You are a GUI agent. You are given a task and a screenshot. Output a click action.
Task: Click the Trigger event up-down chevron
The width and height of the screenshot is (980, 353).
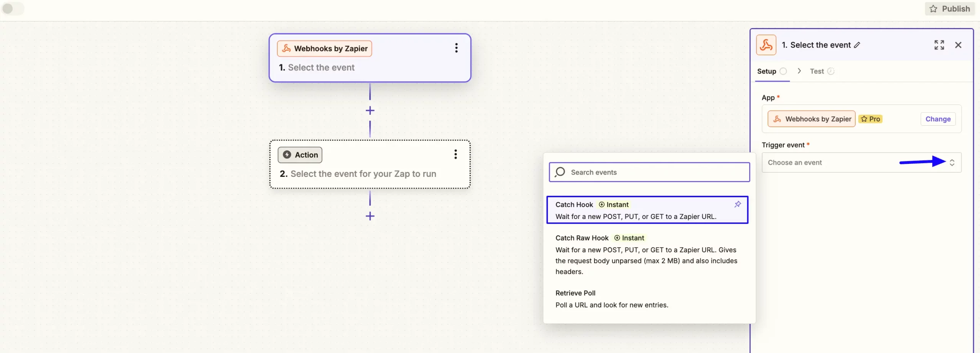[x=952, y=163]
